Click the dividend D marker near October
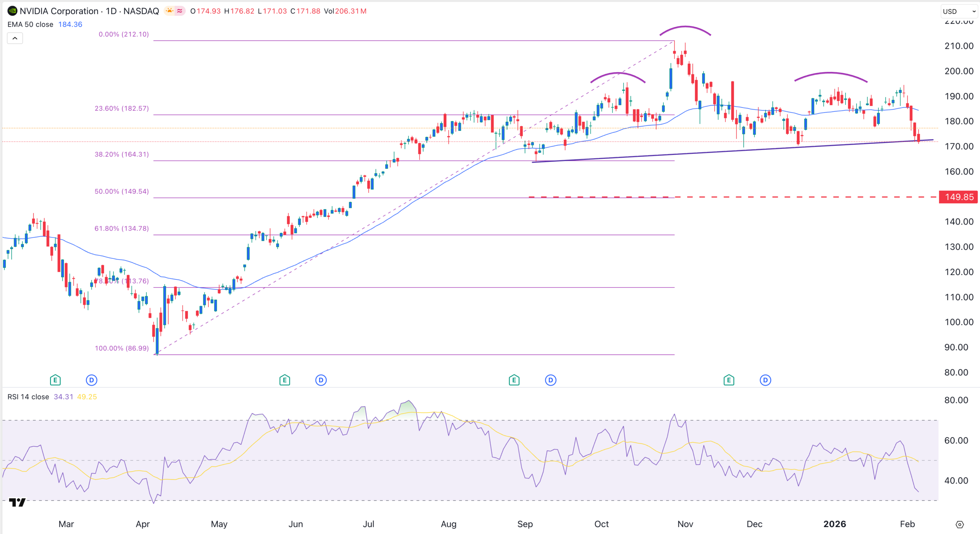The height and width of the screenshot is (534, 980). click(550, 380)
